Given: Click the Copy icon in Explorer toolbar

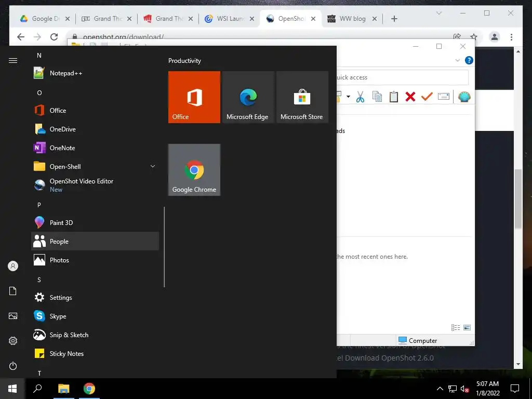Looking at the screenshot, I should tap(377, 97).
